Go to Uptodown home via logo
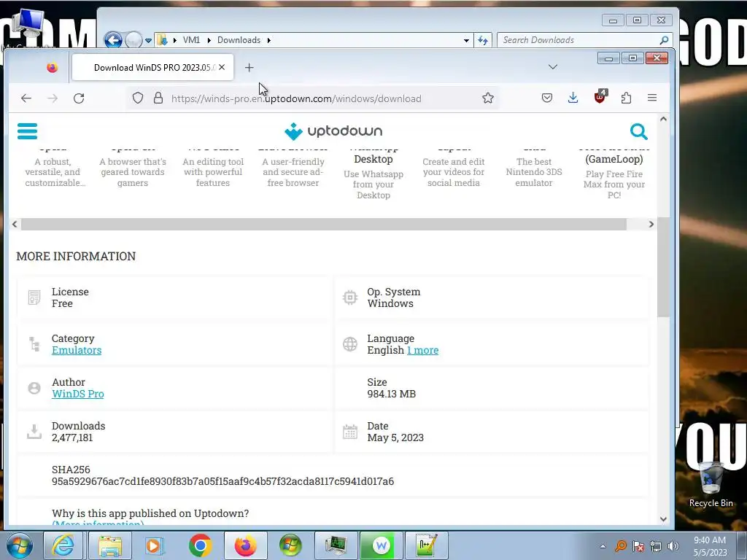This screenshot has width=747, height=560. pyautogui.click(x=333, y=131)
